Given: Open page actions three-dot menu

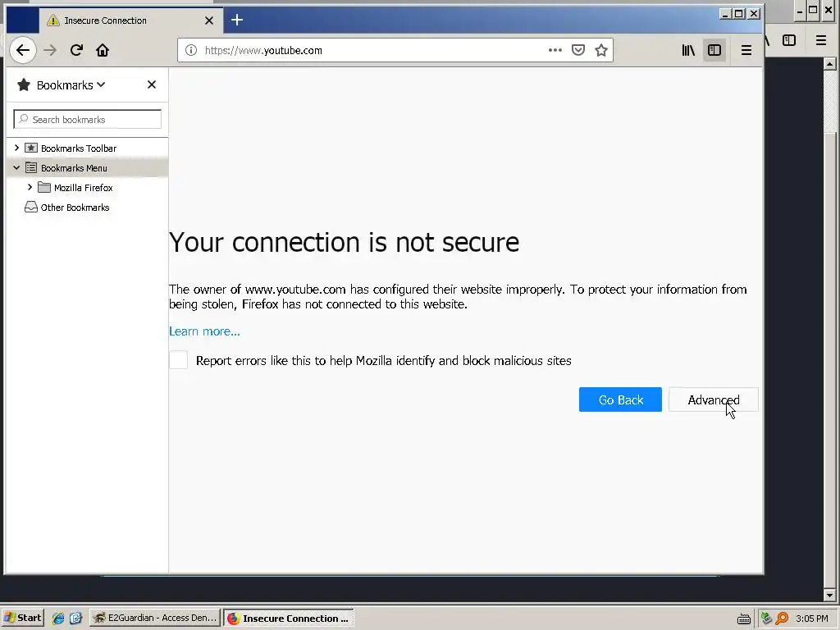Looking at the screenshot, I should coord(555,50).
